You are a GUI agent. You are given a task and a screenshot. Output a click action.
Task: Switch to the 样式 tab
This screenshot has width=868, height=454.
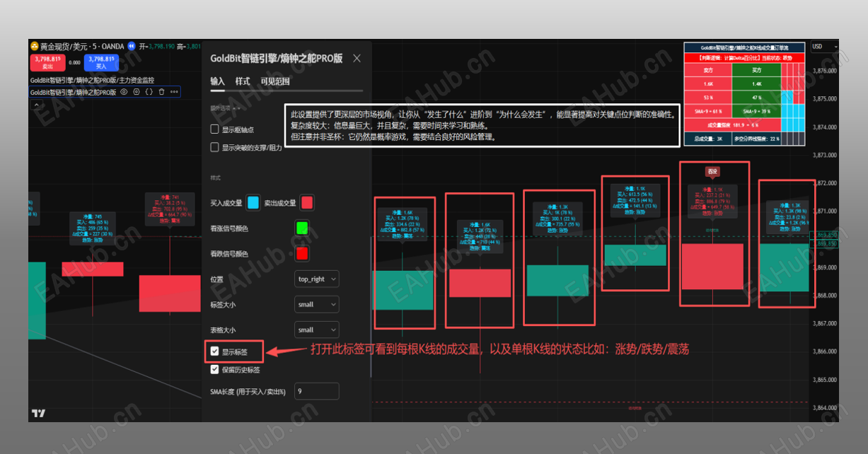pos(243,81)
